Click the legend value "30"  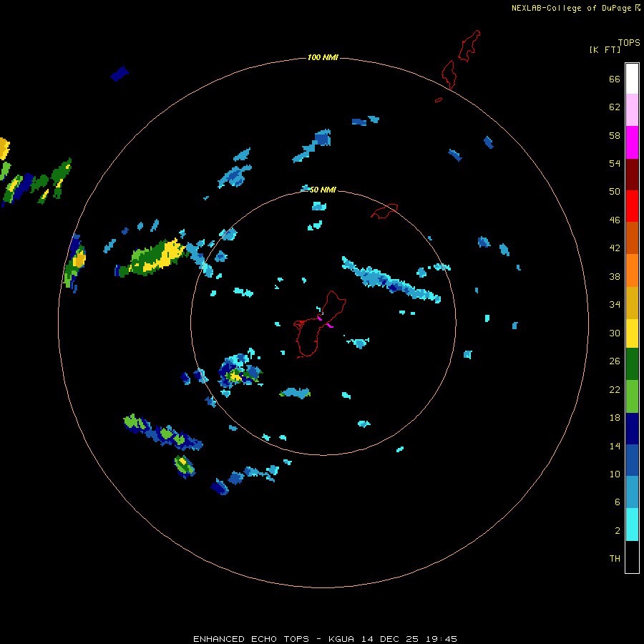pyautogui.click(x=615, y=333)
